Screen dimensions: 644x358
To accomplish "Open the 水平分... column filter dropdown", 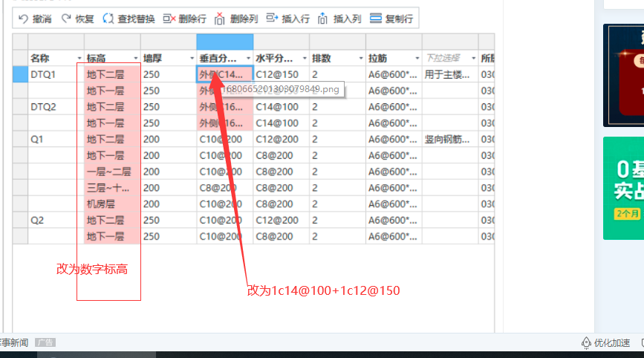I will 305,58.
